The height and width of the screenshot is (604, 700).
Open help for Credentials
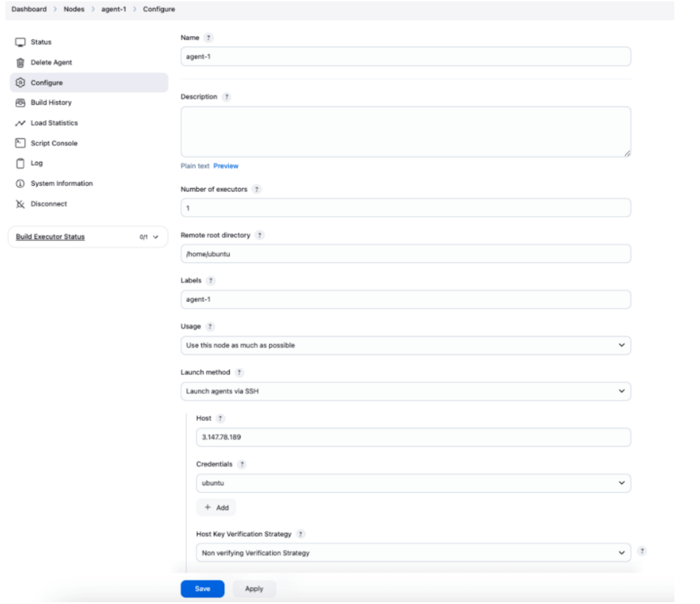pyautogui.click(x=242, y=465)
